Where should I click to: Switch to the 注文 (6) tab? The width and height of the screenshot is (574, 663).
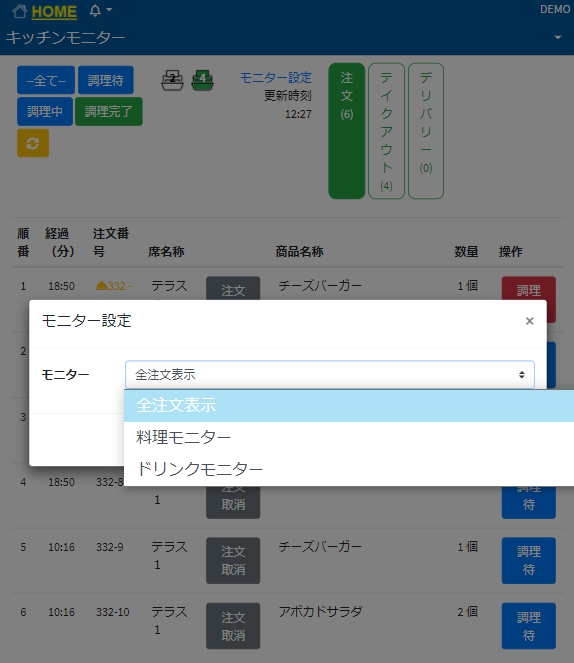click(x=347, y=131)
